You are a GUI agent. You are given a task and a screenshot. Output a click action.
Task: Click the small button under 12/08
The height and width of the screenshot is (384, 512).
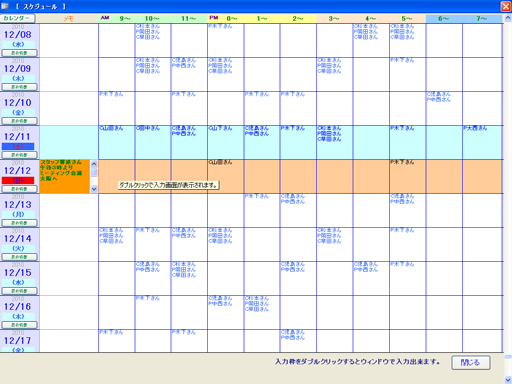coord(19,53)
